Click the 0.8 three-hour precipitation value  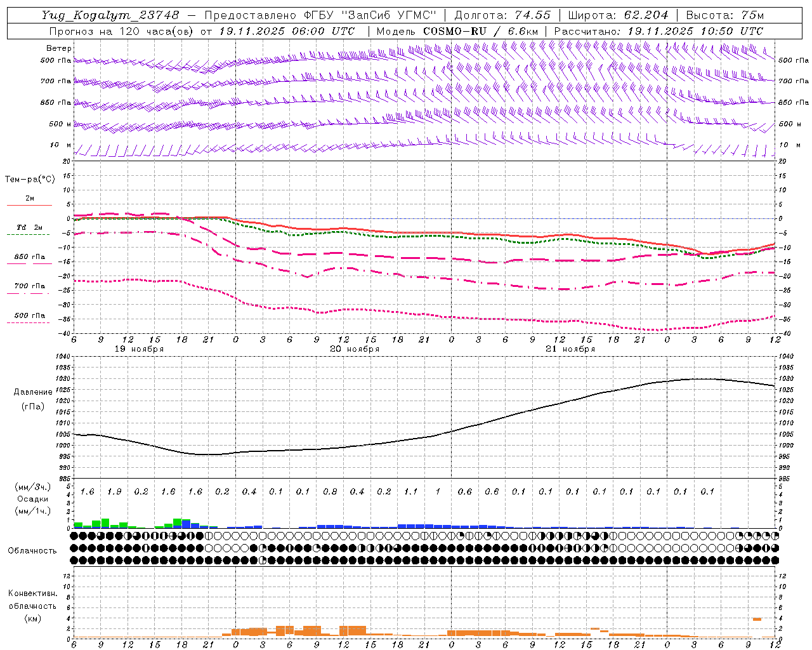point(330,492)
